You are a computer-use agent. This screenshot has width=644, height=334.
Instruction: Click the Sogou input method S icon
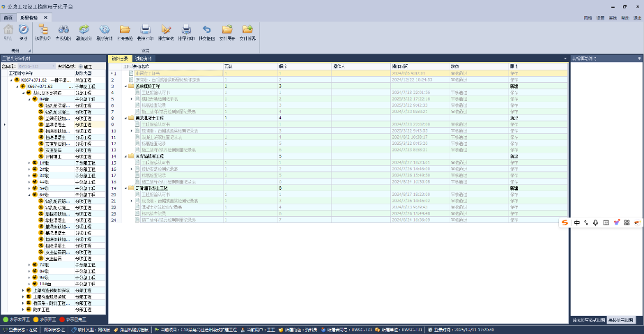coord(566,222)
